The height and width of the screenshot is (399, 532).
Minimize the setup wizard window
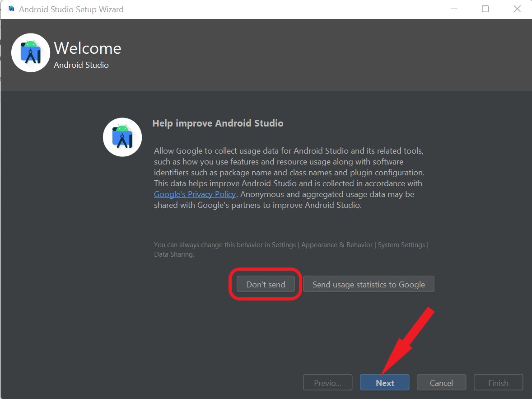(453, 9)
